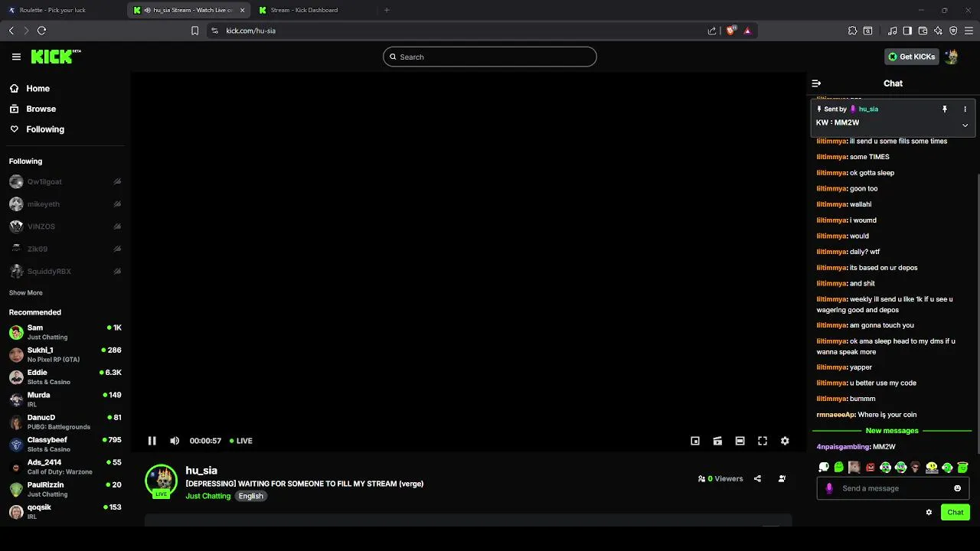Focus the Kick search box
This screenshot has height=551, width=980.
coord(490,57)
